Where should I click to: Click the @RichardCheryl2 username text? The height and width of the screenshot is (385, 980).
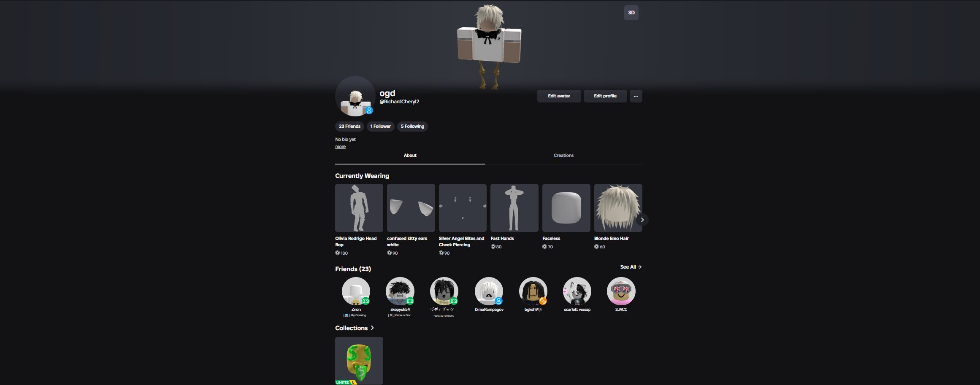click(x=399, y=102)
